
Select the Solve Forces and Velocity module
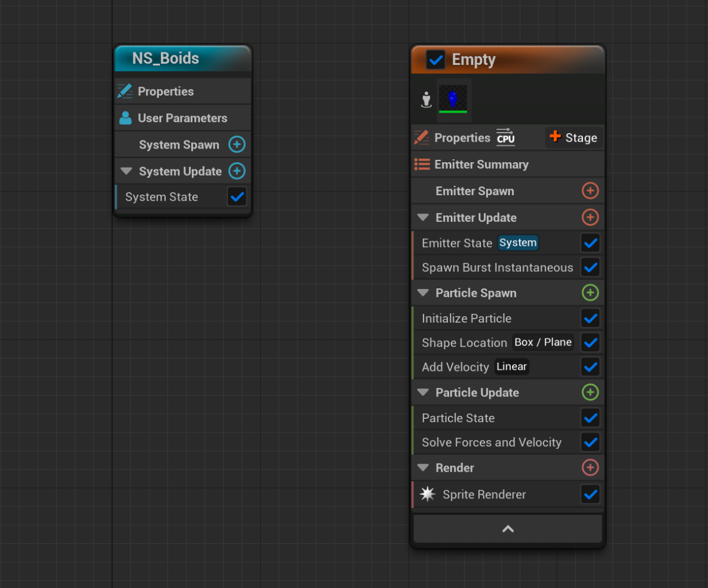point(491,442)
